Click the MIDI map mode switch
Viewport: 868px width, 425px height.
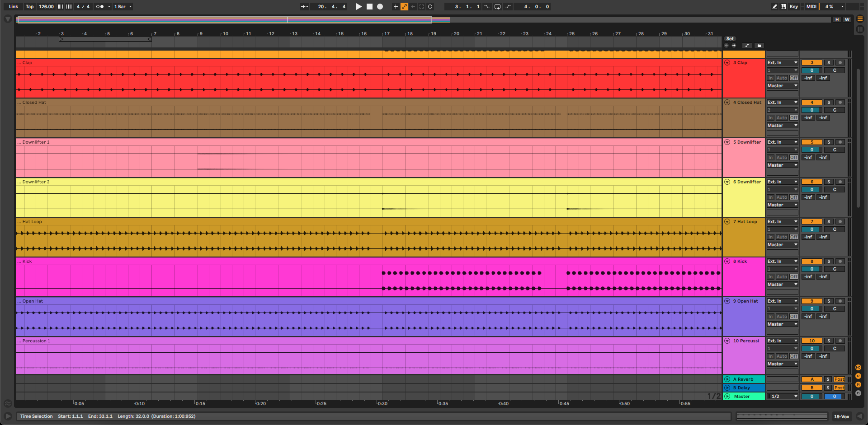pyautogui.click(x=811, y=7)
